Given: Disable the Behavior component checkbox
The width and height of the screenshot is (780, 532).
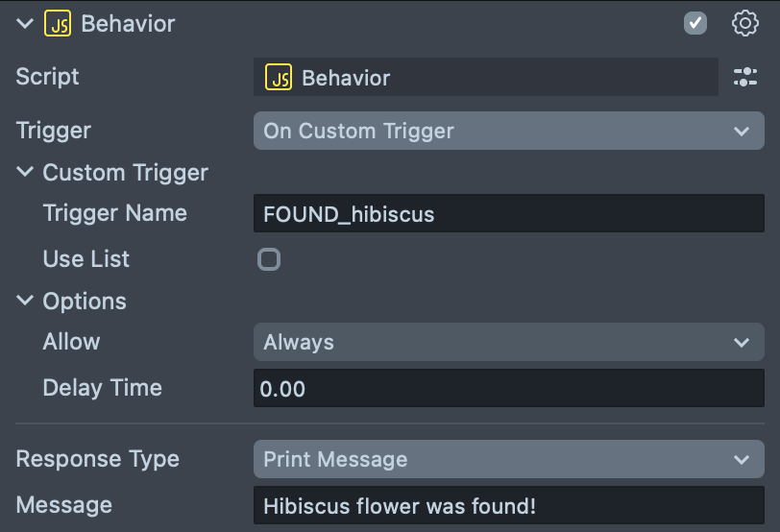Looking at the screenshot, I should click(x=695, y=24).
